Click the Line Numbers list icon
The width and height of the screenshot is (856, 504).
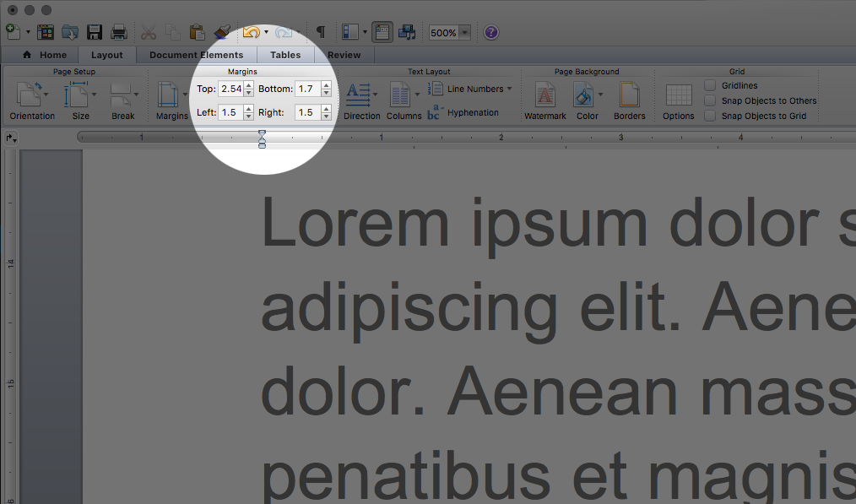(435, 89)
